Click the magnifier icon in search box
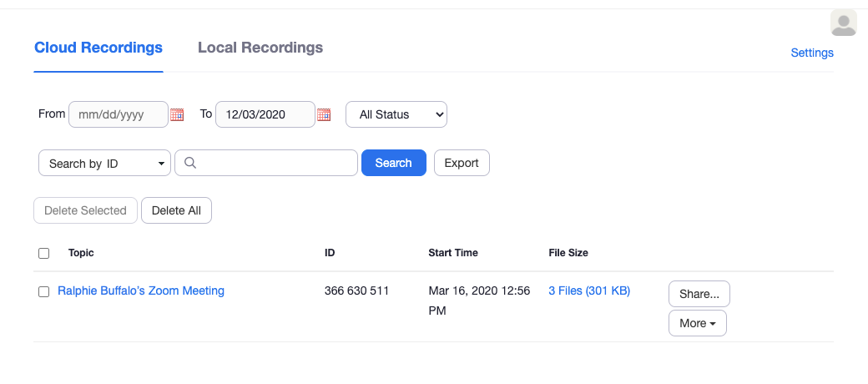Viewport: 868px width, 384px height. 189,163
